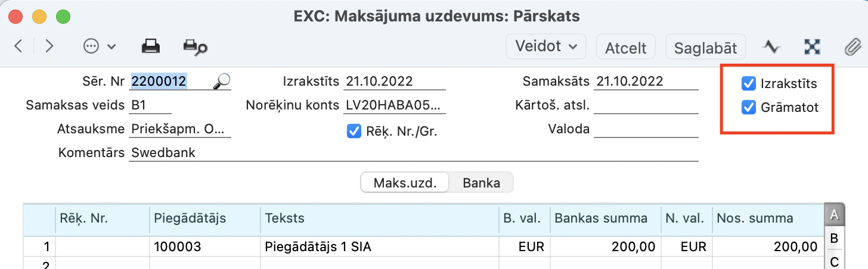The image size is (868, 269).
Task: Go to the next record arrow
Action: 49,46
